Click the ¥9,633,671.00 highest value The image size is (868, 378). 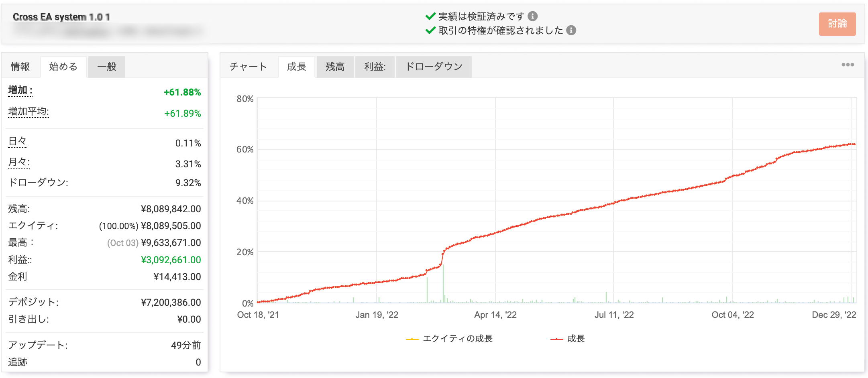tap(171, 243)
